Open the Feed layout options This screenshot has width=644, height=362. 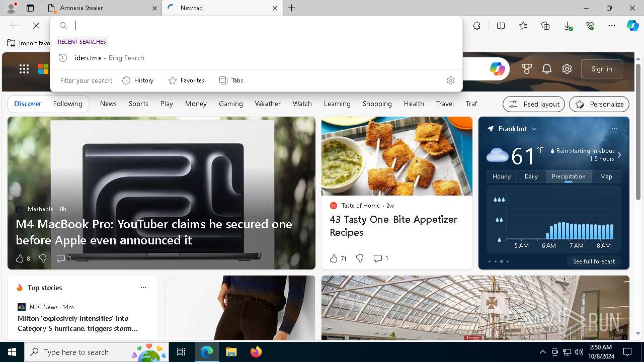(x=534, y=104)
